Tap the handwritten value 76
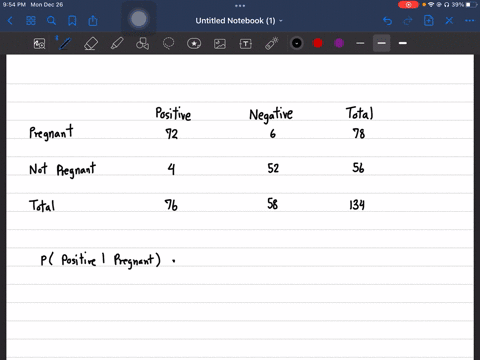This screenshot has width=480, height=360. pos(171,205)
